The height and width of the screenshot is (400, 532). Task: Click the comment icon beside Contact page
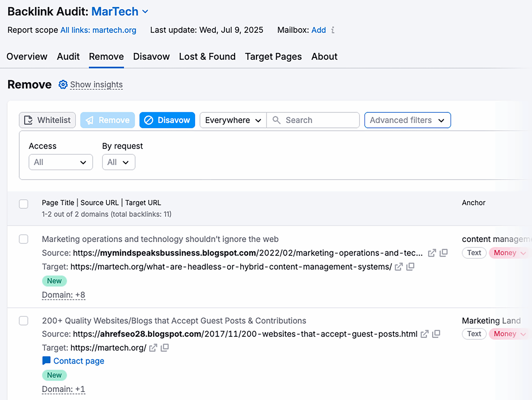(x=46, y=360)
